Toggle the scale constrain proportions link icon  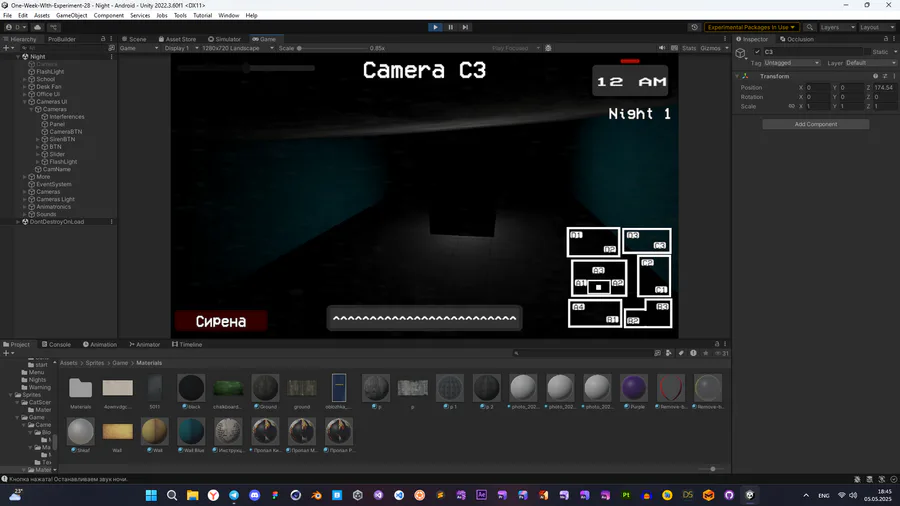coord(792,106)
